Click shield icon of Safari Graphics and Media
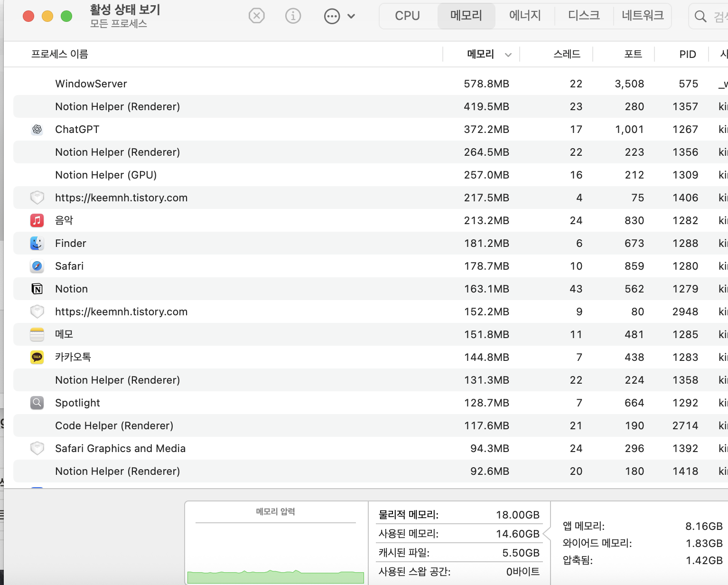The width and height of the screenshot is (728, 585). point(37,448)
